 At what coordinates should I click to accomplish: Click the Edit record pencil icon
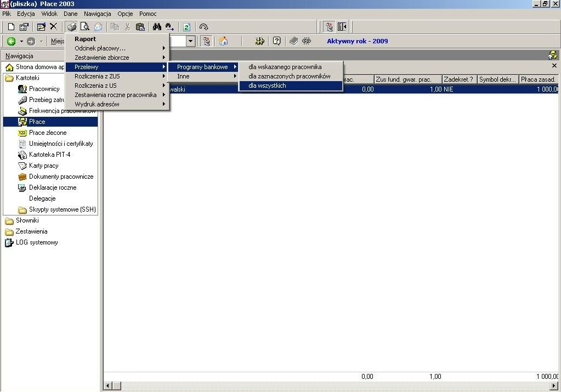(x=41, y=27)
